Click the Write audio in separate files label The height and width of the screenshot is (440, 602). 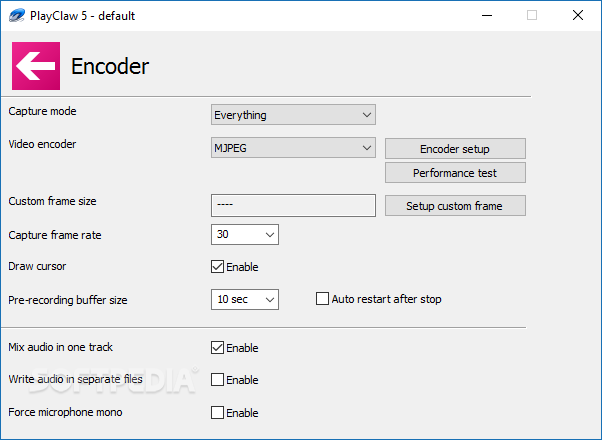(75, 379)
